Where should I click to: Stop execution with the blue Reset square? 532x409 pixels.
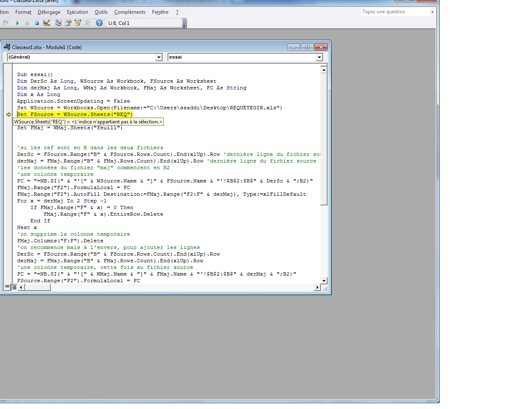(37, 23)
